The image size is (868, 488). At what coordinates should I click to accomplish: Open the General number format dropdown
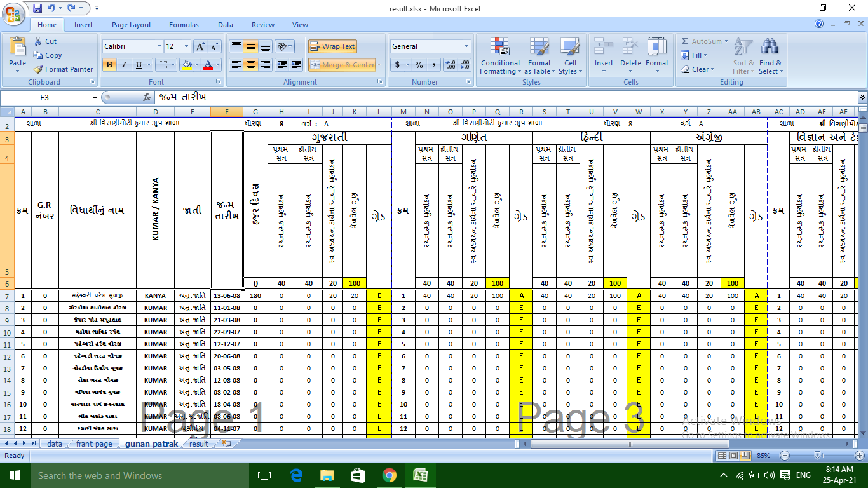pyautogui.click(x=466, y=46)
